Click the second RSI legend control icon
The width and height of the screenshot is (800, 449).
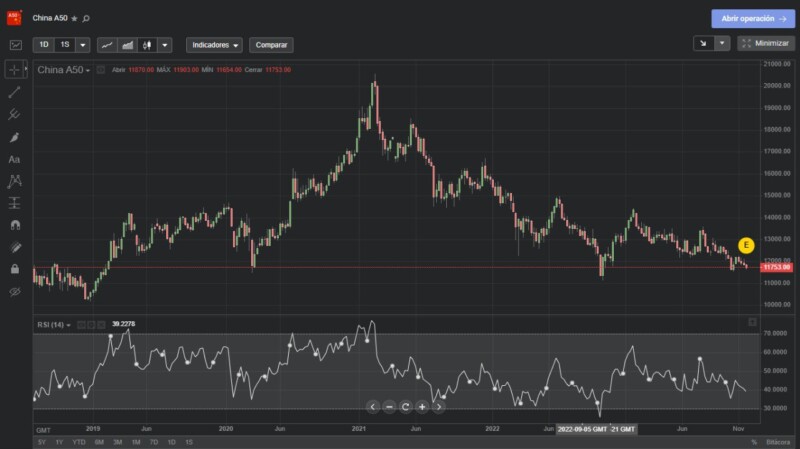click(91, 325)
